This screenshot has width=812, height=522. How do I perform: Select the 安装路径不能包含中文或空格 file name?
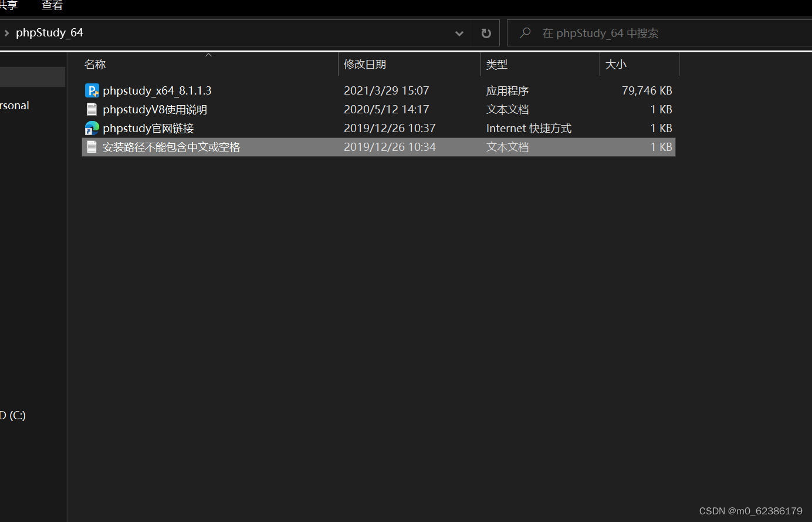[x=171, y=147]
